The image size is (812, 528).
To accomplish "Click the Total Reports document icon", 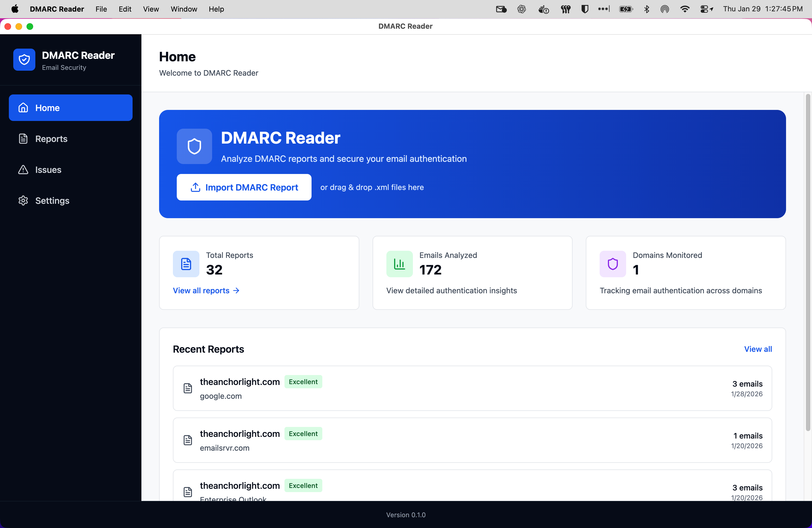I will tap(186, 264).
